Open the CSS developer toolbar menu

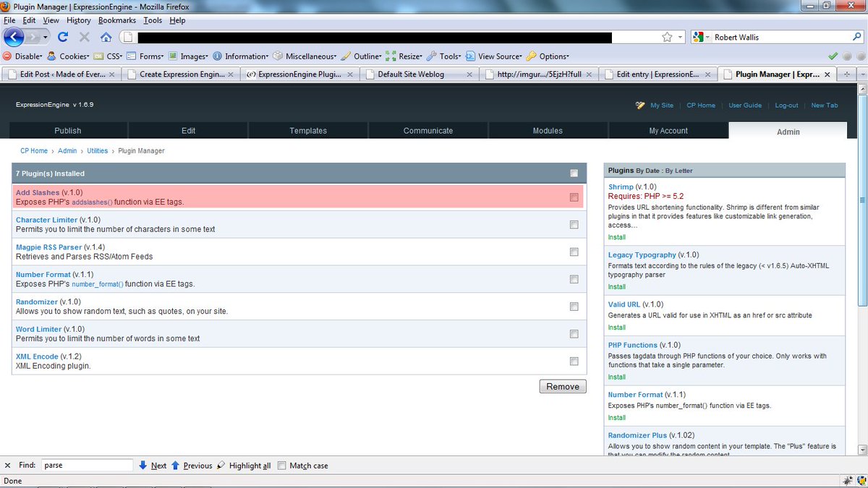click(109, 56)
